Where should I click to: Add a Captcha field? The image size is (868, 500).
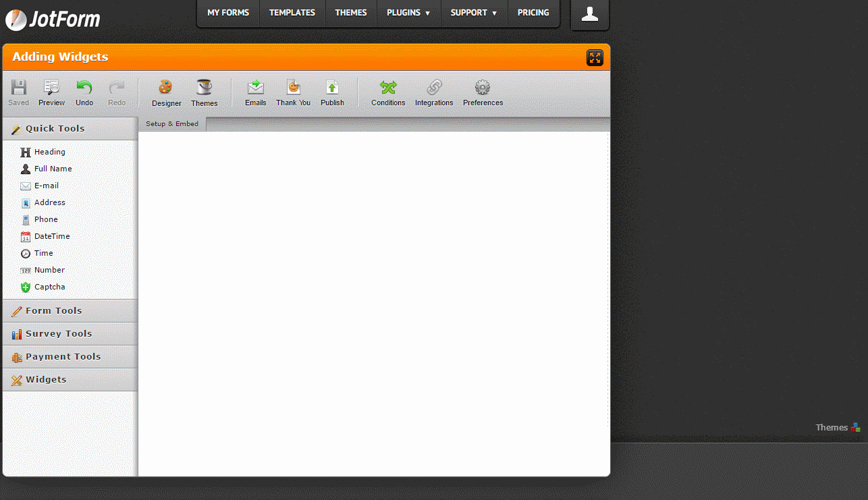pos(43,287)
